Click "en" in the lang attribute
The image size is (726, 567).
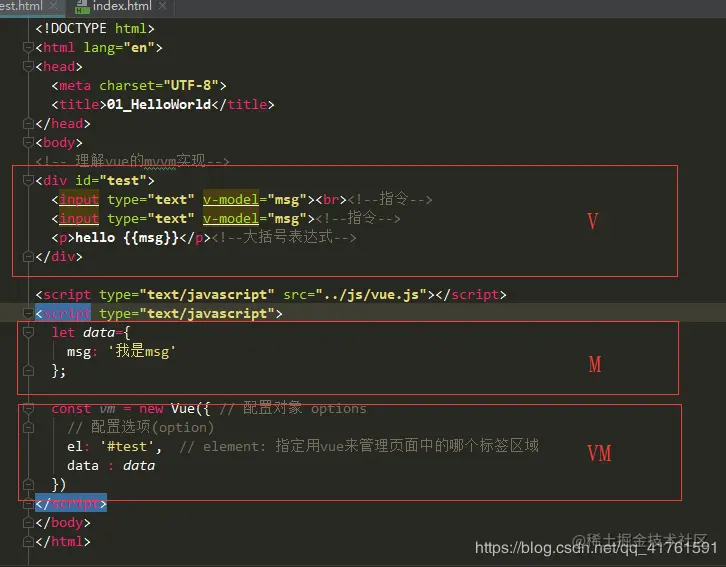pyautogui.click(x=139, y=48)
